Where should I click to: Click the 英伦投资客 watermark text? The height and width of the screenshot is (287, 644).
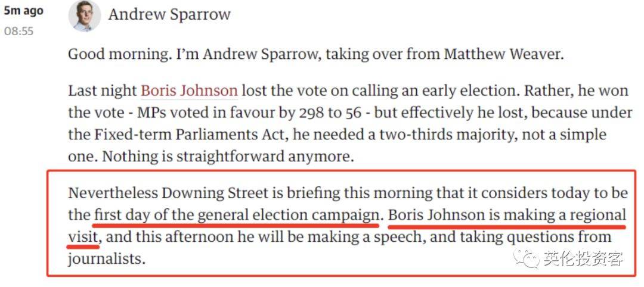[x=583, y=259]
